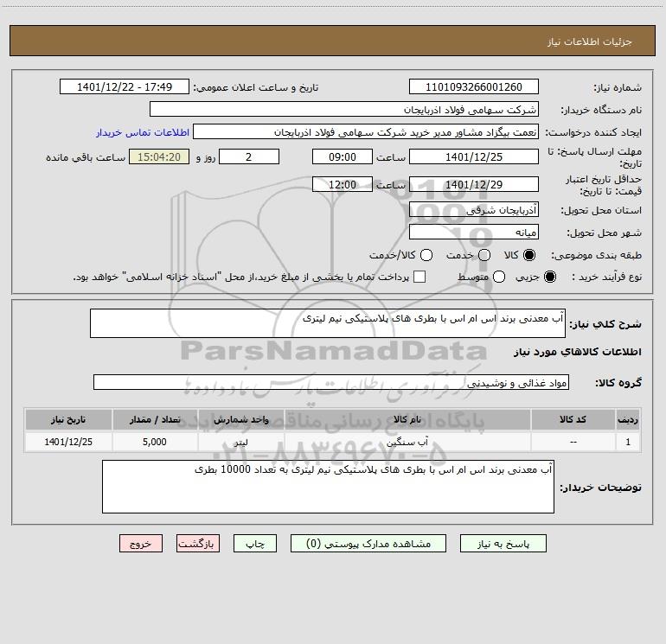Viewport: 666px width, 644px height.
Task: Click the remaining days field showing 2
Action: point(249,156)
